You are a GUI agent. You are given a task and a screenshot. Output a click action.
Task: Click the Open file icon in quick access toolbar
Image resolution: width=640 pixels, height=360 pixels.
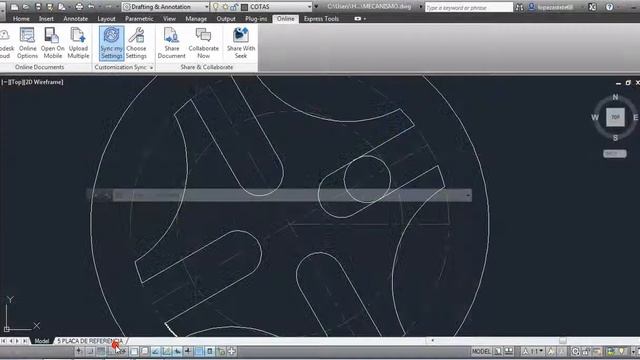pyautogui.click(x=26, y=7)
